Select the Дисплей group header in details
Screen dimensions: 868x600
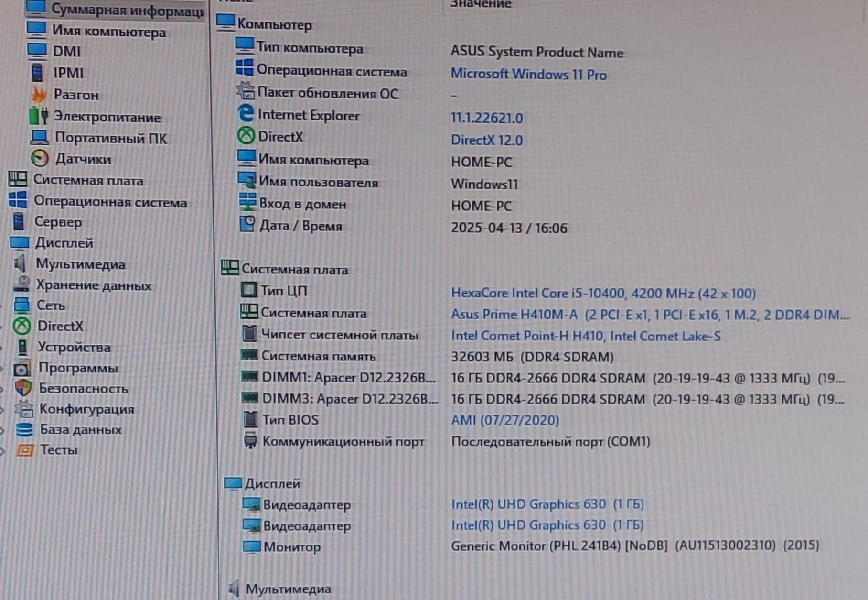[x=262, y=483]
